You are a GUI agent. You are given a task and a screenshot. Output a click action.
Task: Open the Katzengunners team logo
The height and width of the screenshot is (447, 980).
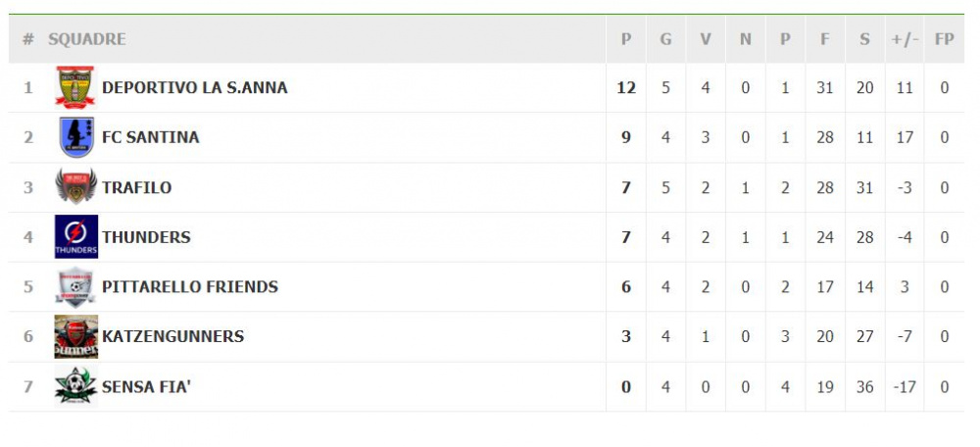75,336
